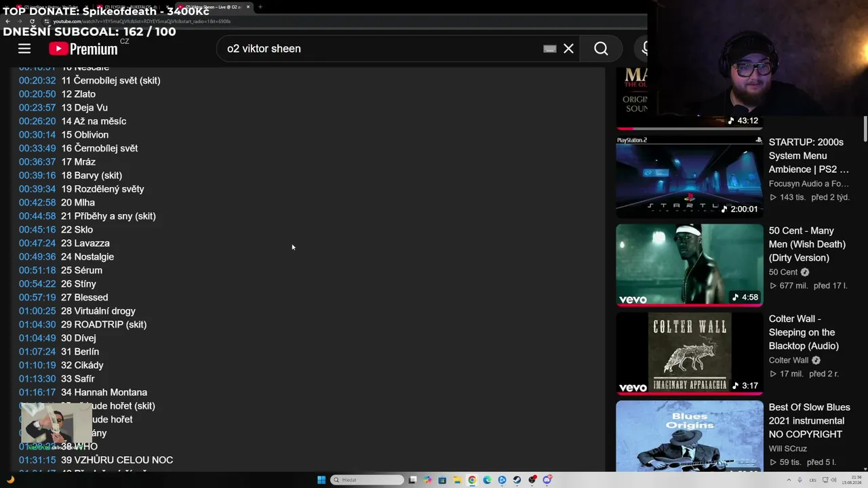Open title 'STARTUP: 2000s System Menu Ambience'

point(808,156)
